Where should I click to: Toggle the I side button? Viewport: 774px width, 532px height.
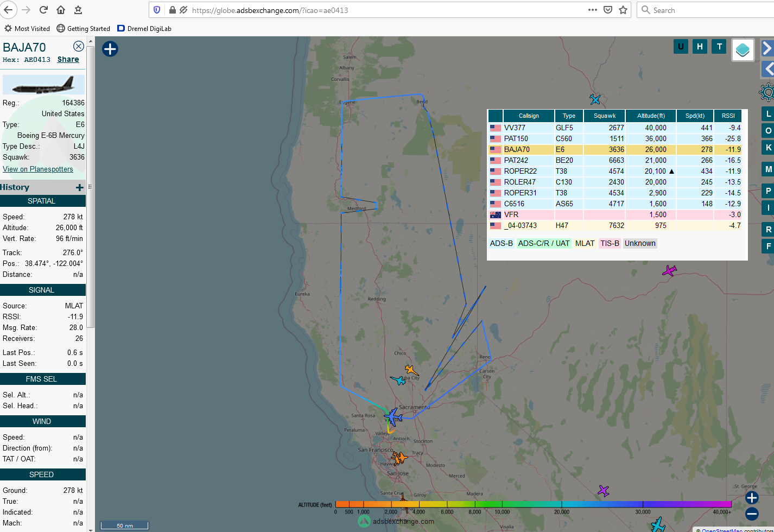tap(768, 208)
